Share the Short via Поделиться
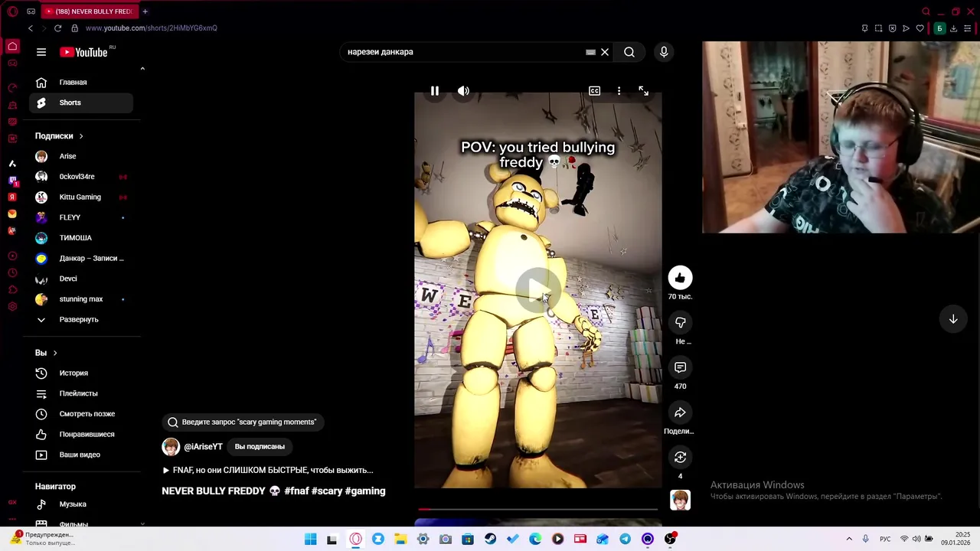The height and width of the screenshot is (551, 980). point(680,412)
